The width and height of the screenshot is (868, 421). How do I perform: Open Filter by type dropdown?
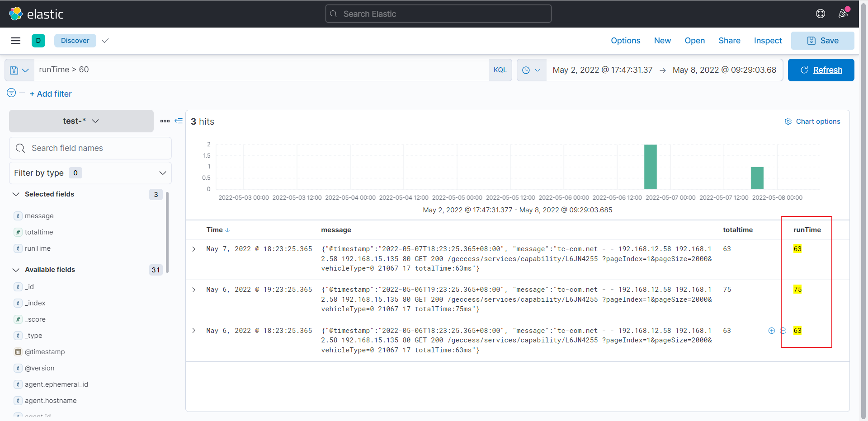pos(90,173)
